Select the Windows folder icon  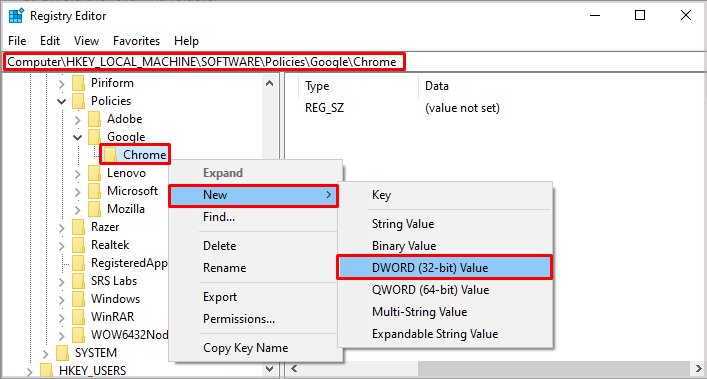[x=78, y=300]
